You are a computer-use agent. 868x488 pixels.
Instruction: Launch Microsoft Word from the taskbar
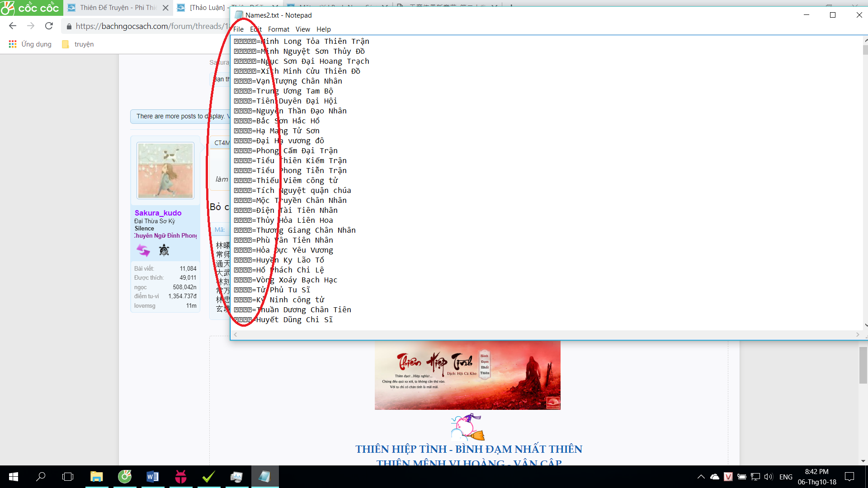tap(152, 476)
